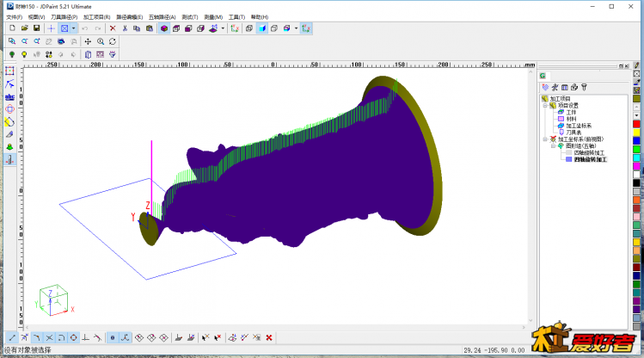Click the pencil icon at top of palette
The width and height of the screenshot is (644, 358).
636,65
